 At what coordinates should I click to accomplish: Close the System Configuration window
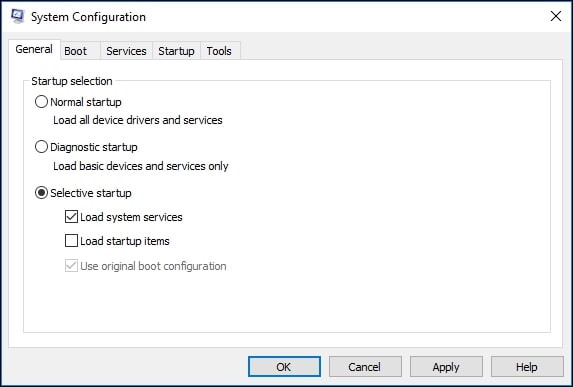coord(556,16)
